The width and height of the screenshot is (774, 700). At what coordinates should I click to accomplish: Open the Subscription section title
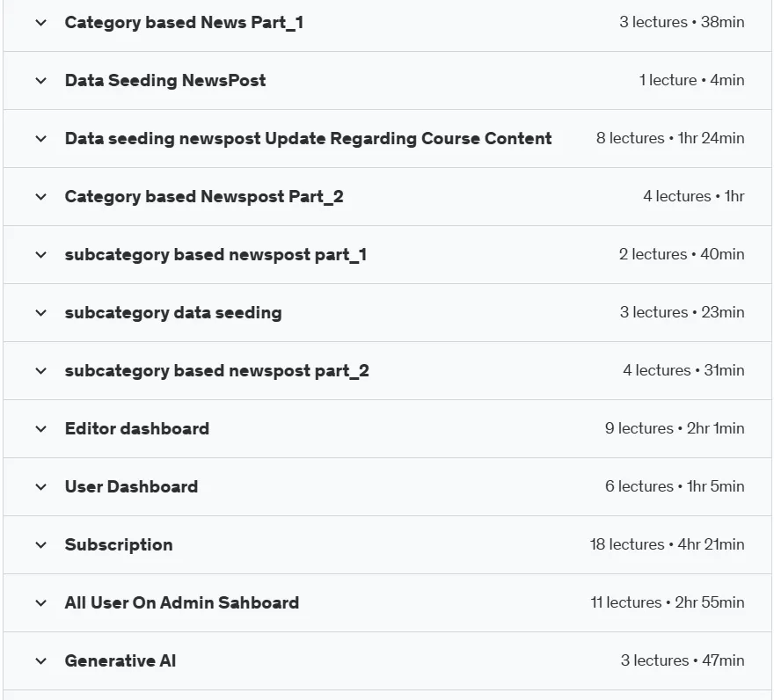[119, 545]
